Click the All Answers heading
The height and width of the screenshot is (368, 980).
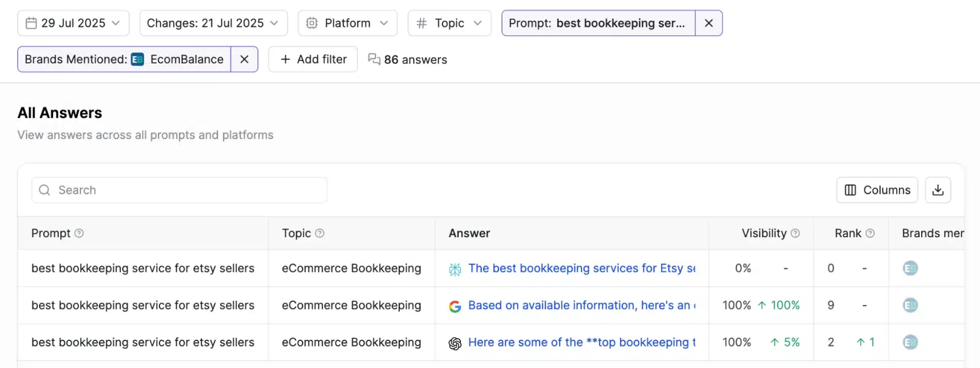point(60,113)
